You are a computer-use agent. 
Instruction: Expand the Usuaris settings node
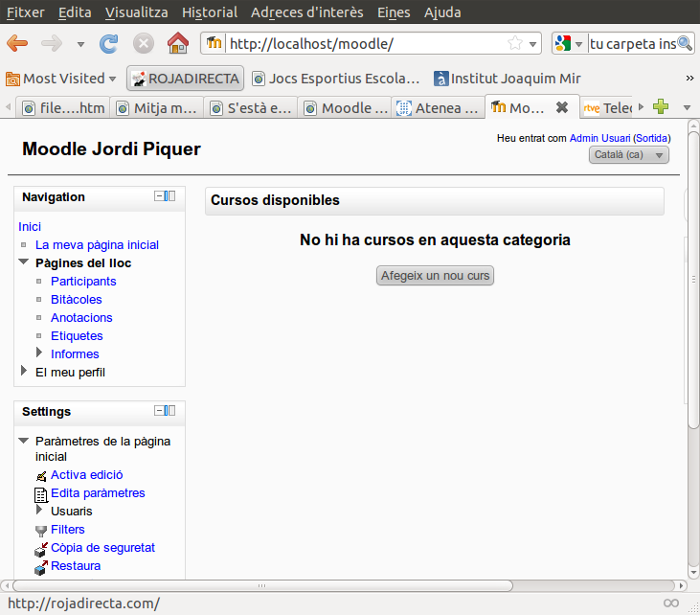click(39, 511)
